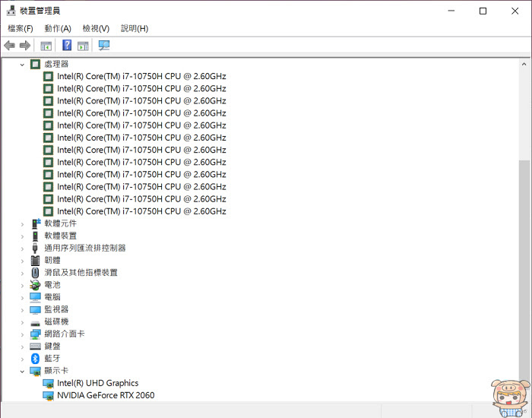Click the 韌體 firmware chip icon
Image resolution: width=532 pixels, height=418 pixels.
(35, 260)
